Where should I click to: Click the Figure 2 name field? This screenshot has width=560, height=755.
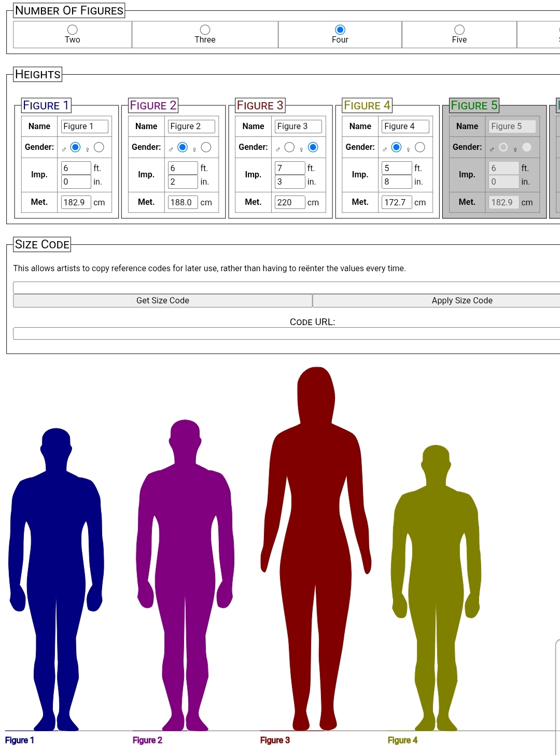tap(191, 127)
